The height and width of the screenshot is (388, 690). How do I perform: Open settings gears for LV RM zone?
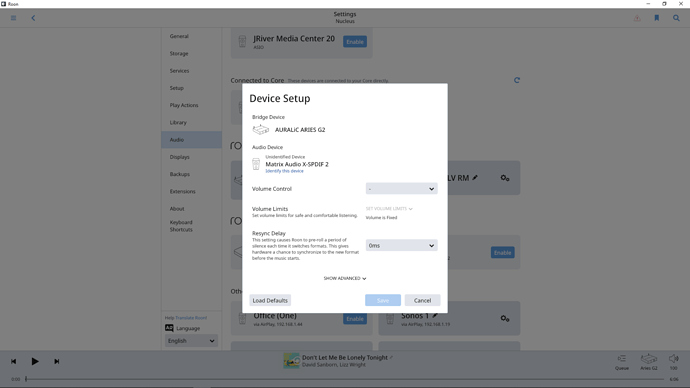point(505,178)
